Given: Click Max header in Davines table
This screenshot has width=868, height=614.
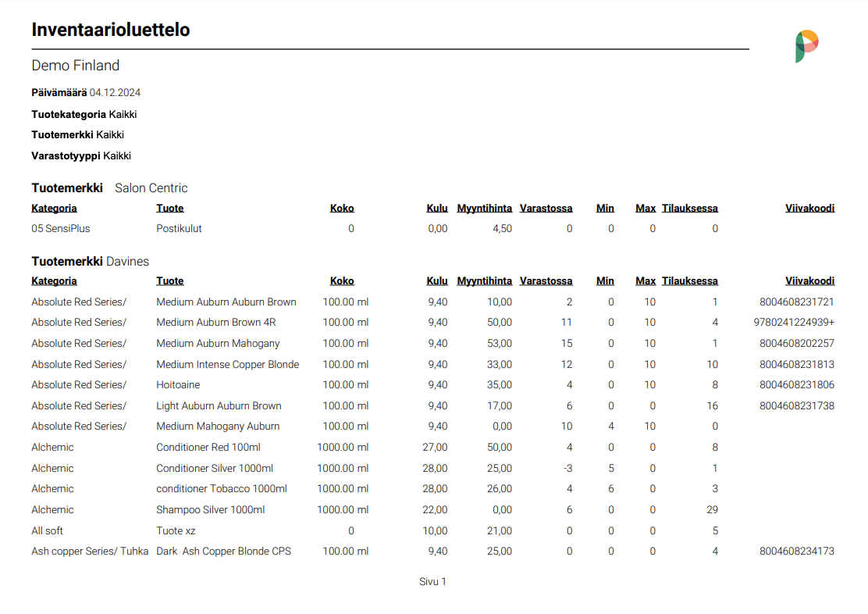Looking at the screenshot, I should coord(646,281).
